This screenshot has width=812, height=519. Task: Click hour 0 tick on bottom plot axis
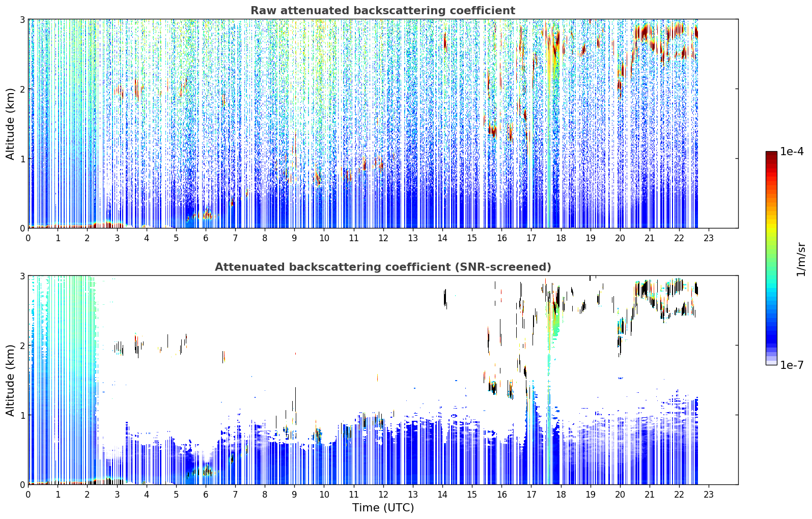click(x=28, y=494)
